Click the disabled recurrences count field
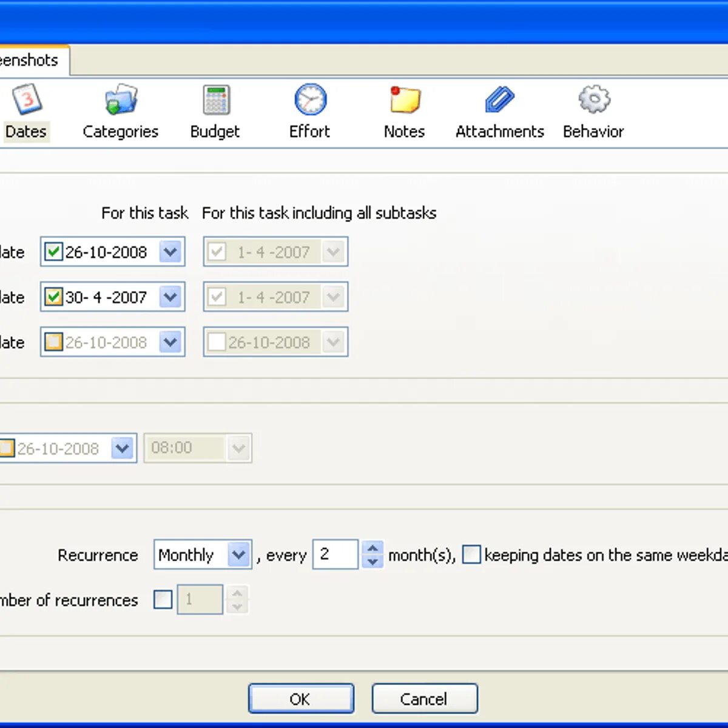The height and width of the screenshot is (728, 728). pyautogui.click(x=200, y=599)
